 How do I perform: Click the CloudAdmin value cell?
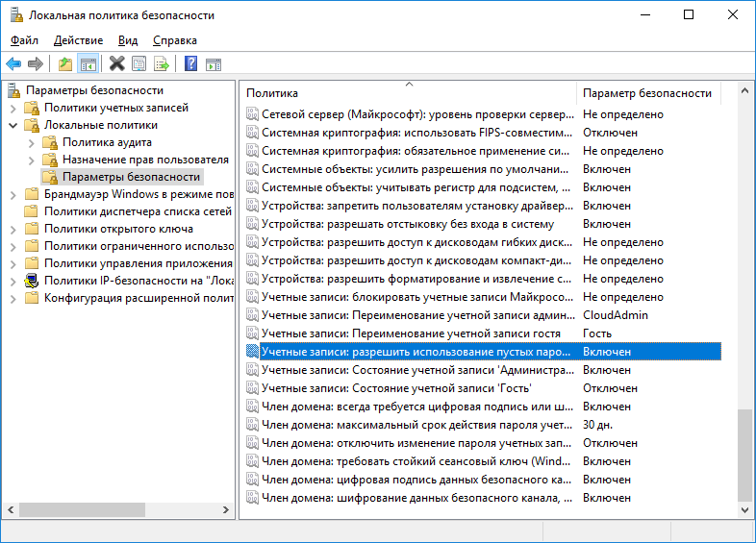click(616, 315)
